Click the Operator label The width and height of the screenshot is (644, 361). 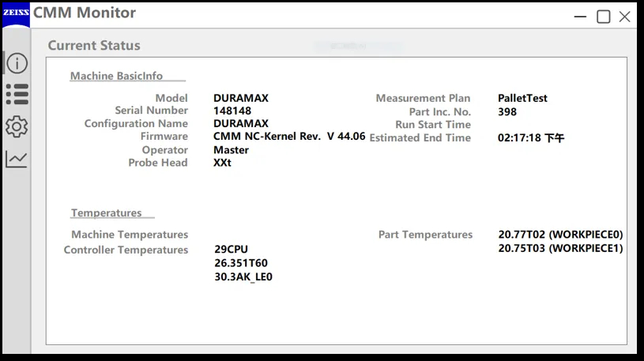(x=165, y=150)
